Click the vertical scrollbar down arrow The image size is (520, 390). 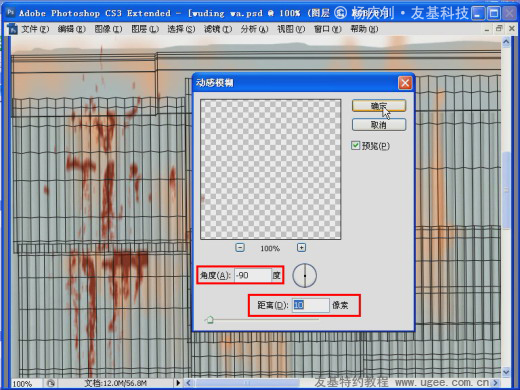[x=506, y=371]
